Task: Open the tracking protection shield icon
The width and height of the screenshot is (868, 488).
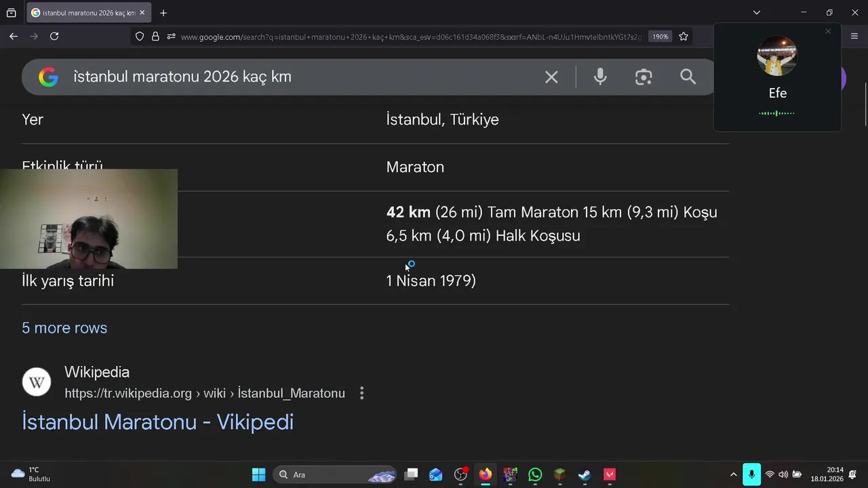Action: tap(140, 37)
